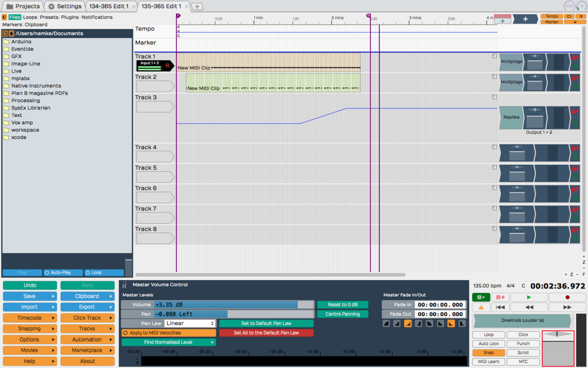Click Set All to the Default Pan Law

click(x=266, y=333)
